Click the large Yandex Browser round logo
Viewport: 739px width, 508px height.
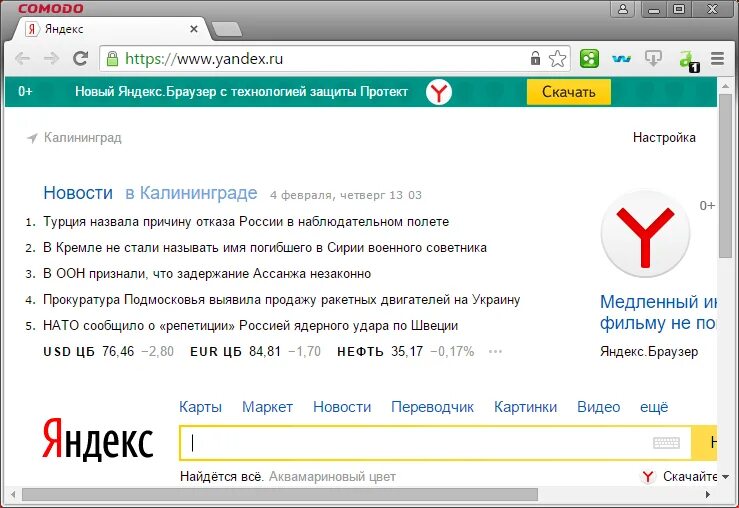tap(645, 234)
